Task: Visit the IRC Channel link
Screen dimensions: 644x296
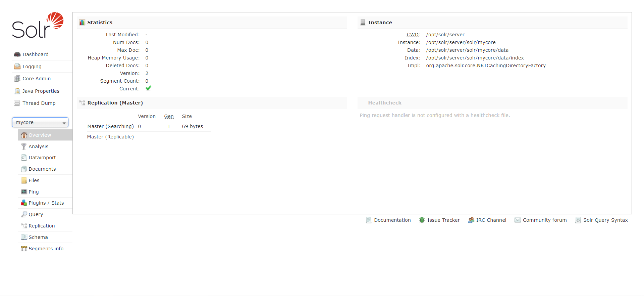Action: pyautogui.click(x=491, y=220)
